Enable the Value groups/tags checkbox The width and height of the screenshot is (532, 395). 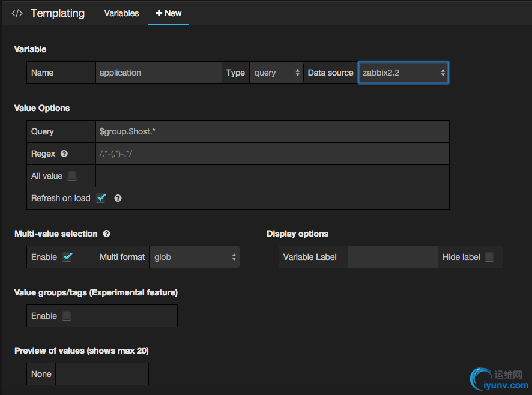pos(67,316)
